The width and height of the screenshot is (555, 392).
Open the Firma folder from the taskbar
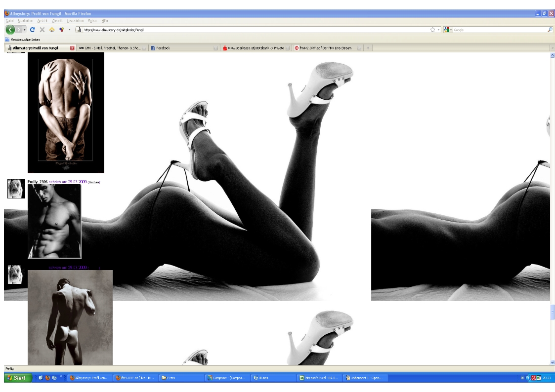coord(182,378)
